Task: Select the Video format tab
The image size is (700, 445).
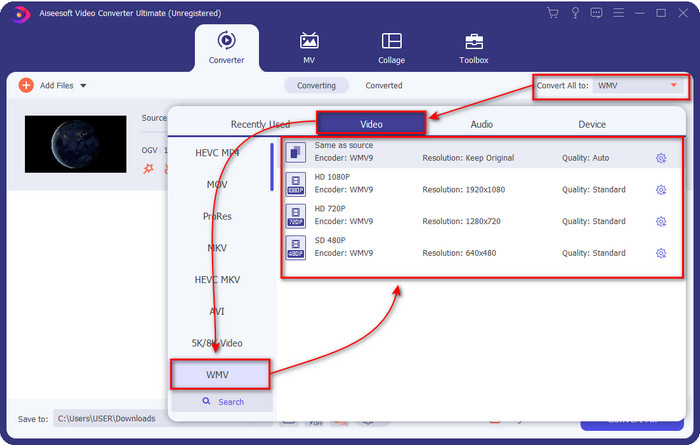Action: coord(371,124)
